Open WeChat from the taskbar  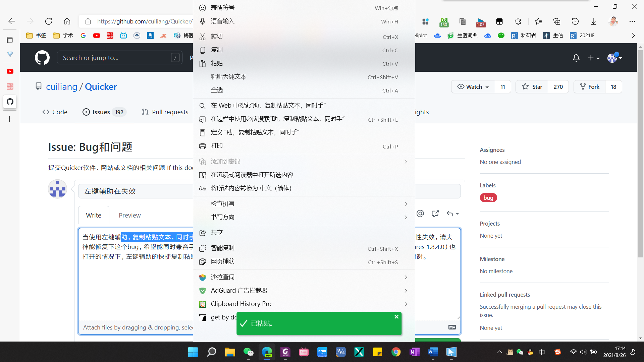point(249,352)
